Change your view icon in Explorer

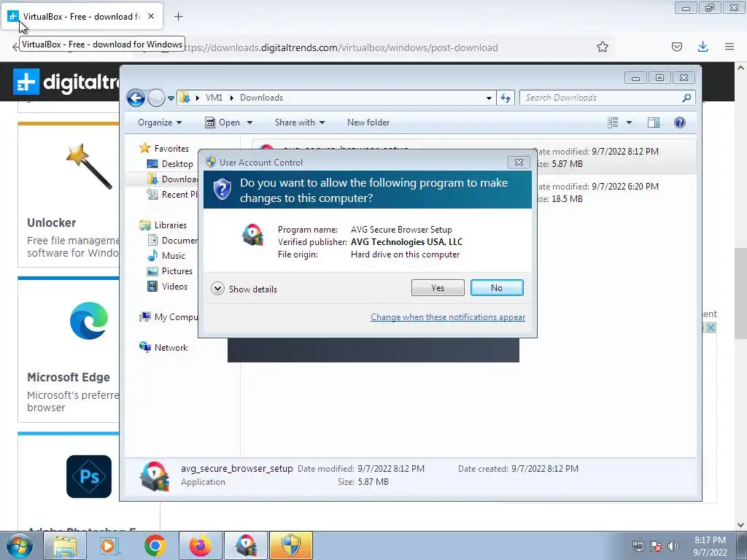tap(613, 122)
